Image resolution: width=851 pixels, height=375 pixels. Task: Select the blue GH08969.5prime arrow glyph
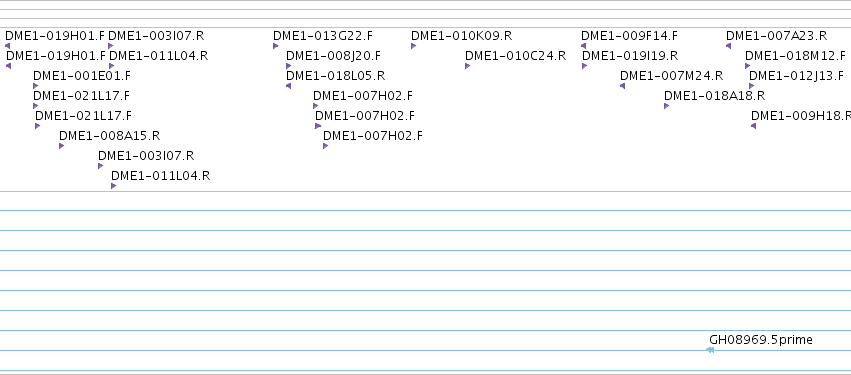[710, 350]
